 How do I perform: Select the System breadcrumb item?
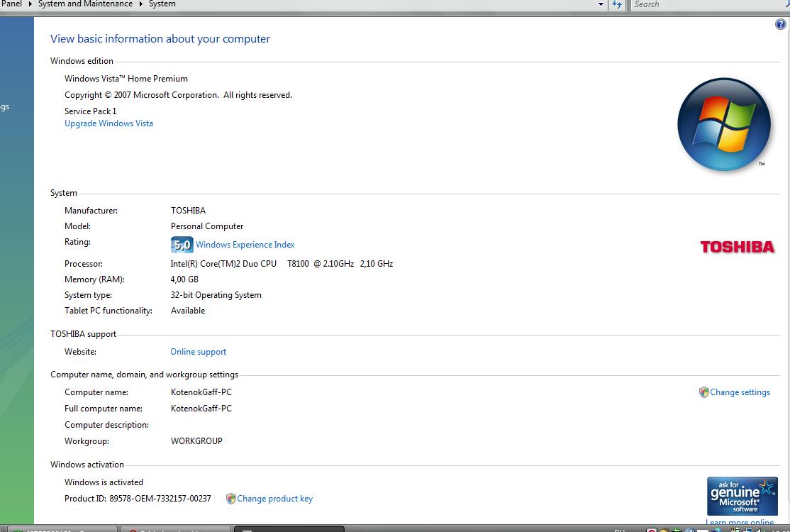tap(162, 4)
